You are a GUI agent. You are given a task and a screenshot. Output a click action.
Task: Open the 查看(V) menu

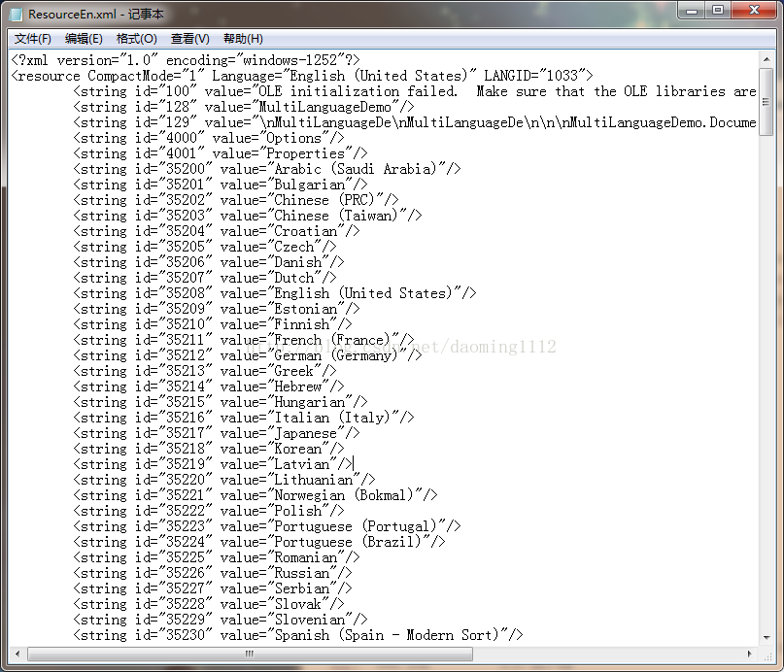[x=190, y=39]
